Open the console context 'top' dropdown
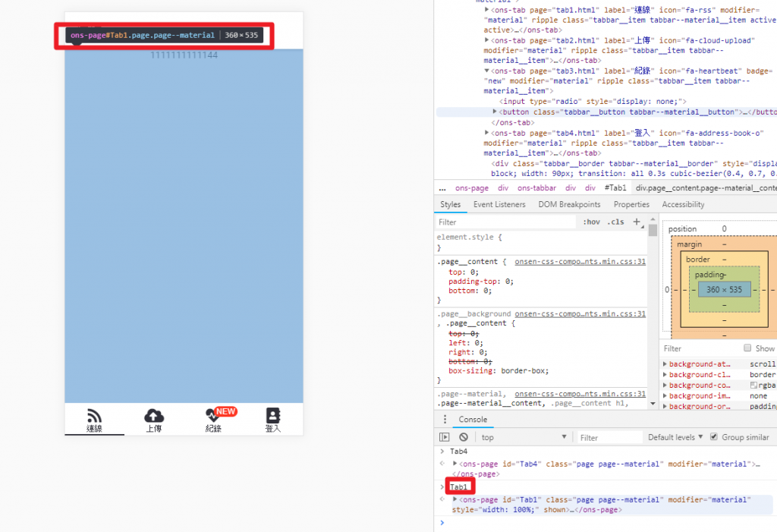This screenshot has width=777, height=532. pos(524,437)
